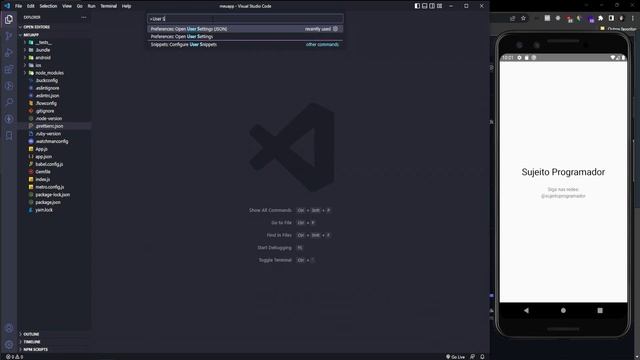Click the Explorer more actions ellipsis
Image resolution: width=640 pixels, height=360 pixels.
tap(84, 18)
